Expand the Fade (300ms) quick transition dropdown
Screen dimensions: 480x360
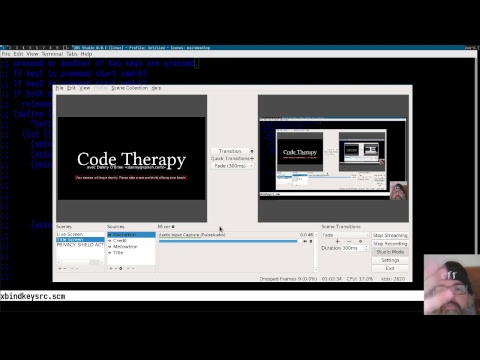[233, 166]
